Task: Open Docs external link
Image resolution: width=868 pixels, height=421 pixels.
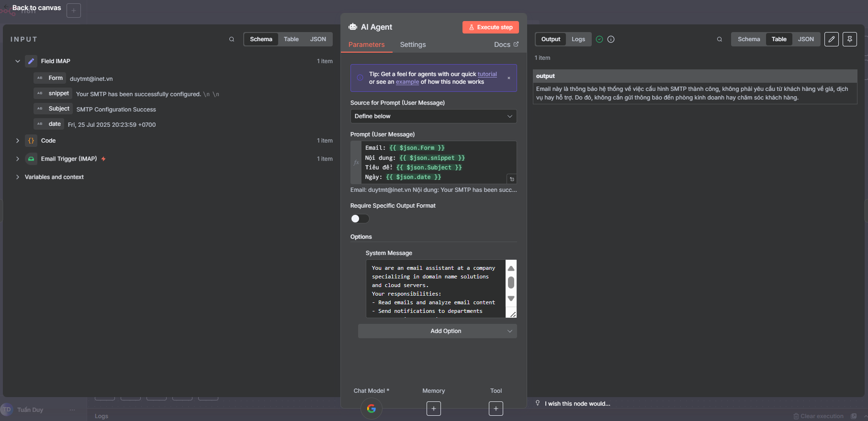Action: (x=506, y=44)
